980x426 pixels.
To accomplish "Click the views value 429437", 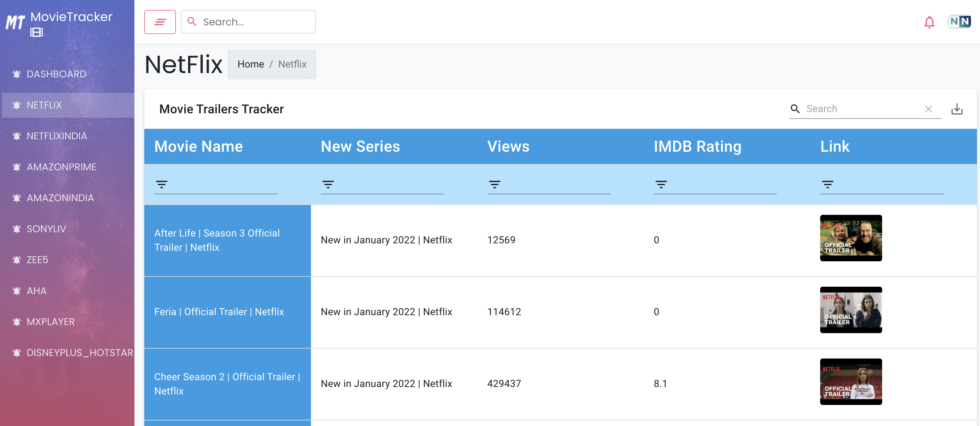I will [x=504, y=384].
